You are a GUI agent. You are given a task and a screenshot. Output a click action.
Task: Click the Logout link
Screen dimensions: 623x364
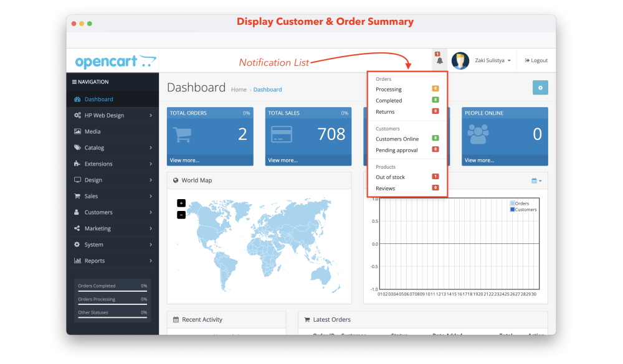click(x=536, y=60)
